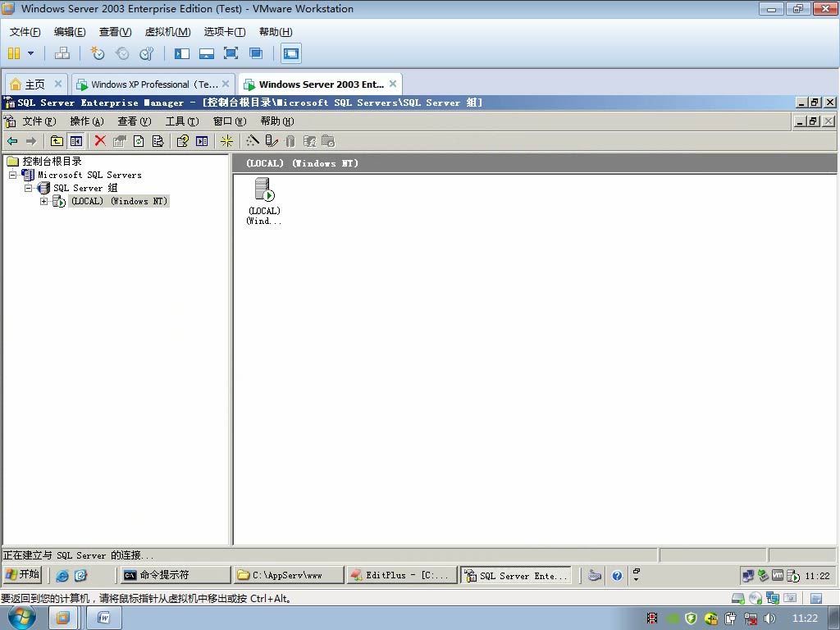
Task: Open VMware 选项卡(T) menu
Action: coord(225,32)
